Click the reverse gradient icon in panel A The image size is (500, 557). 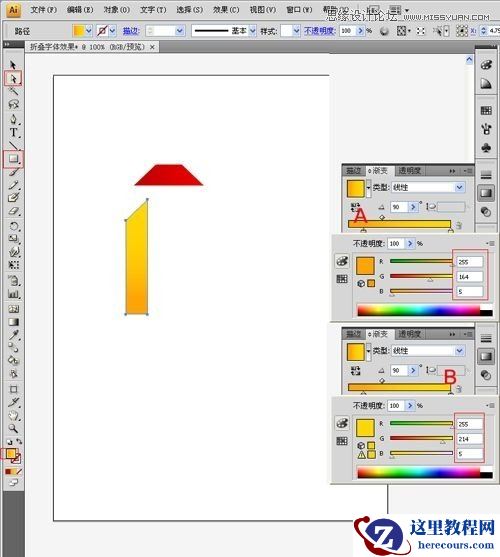[x=355, y=207]
